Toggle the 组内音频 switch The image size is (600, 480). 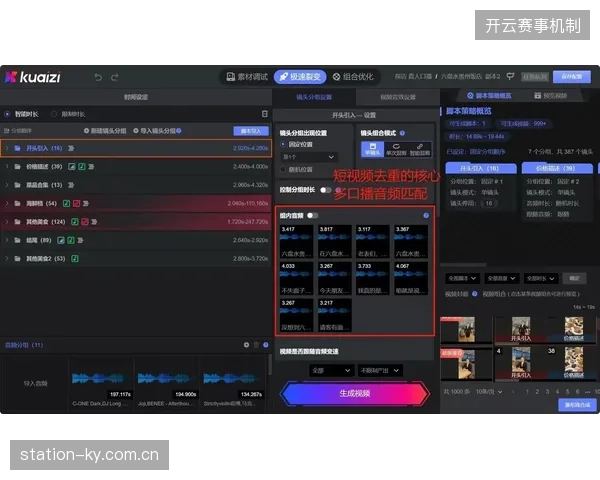(312, 216)
